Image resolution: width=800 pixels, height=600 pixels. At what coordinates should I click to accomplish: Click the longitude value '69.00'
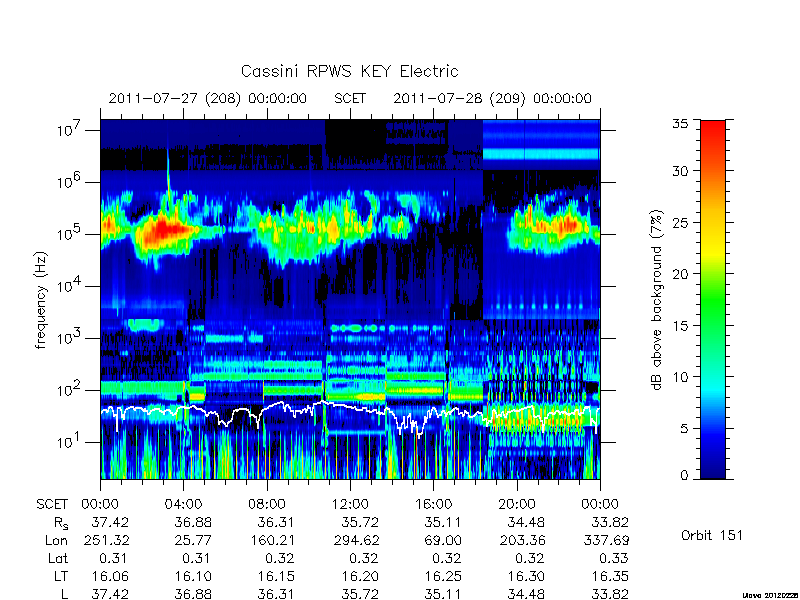tap(442, 540)
